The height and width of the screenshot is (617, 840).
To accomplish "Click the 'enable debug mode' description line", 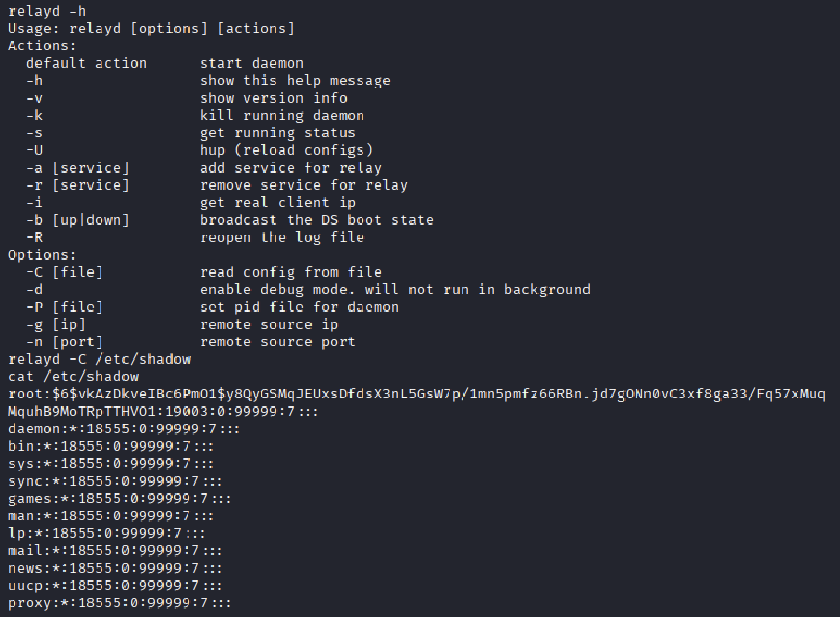I will coord(394,290).
